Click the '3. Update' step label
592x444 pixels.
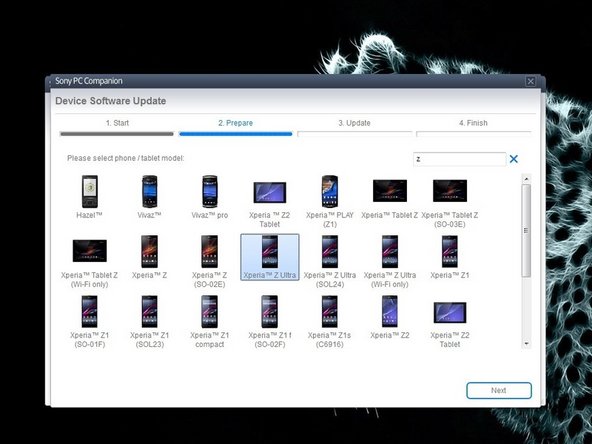(354, 123)
